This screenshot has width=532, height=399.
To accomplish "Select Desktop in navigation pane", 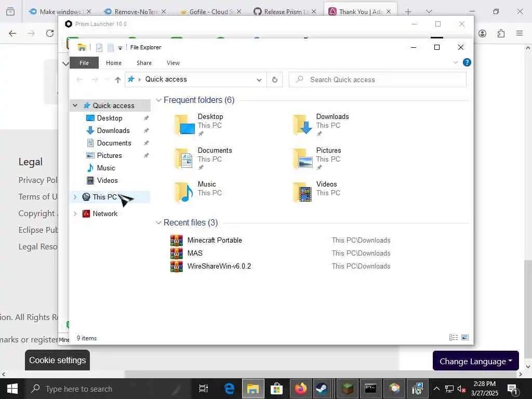I will 109,118.
